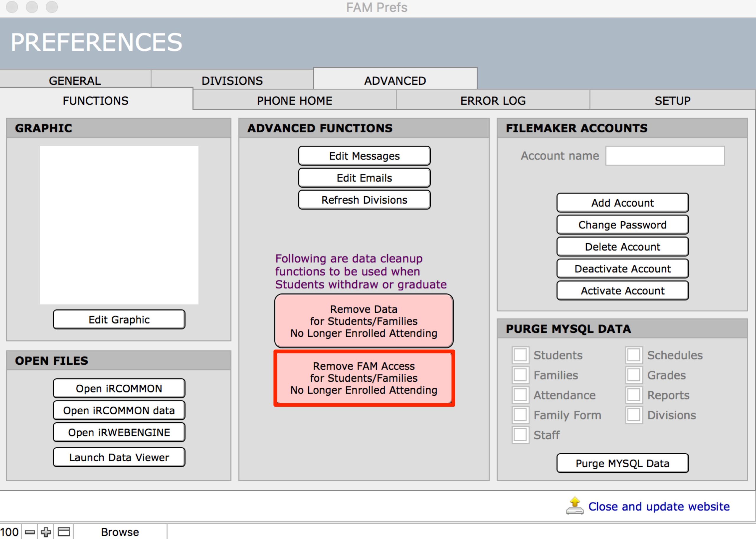Click the Edit Graphic button
Viewport: 756px width, 539px height.
coord(119,320)
